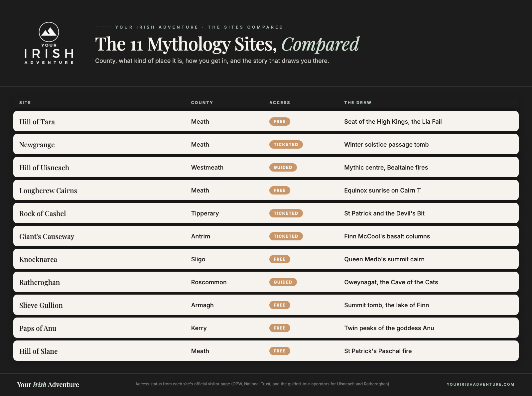Viewport: 532px width, 396px height.
Task: Select the Slieve Gullion site name
Action: click(x=41, y=305)
